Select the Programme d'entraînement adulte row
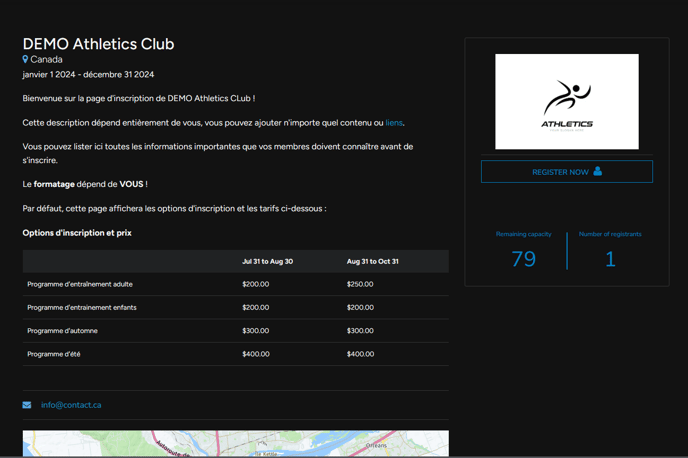 (x=80, y=284)
